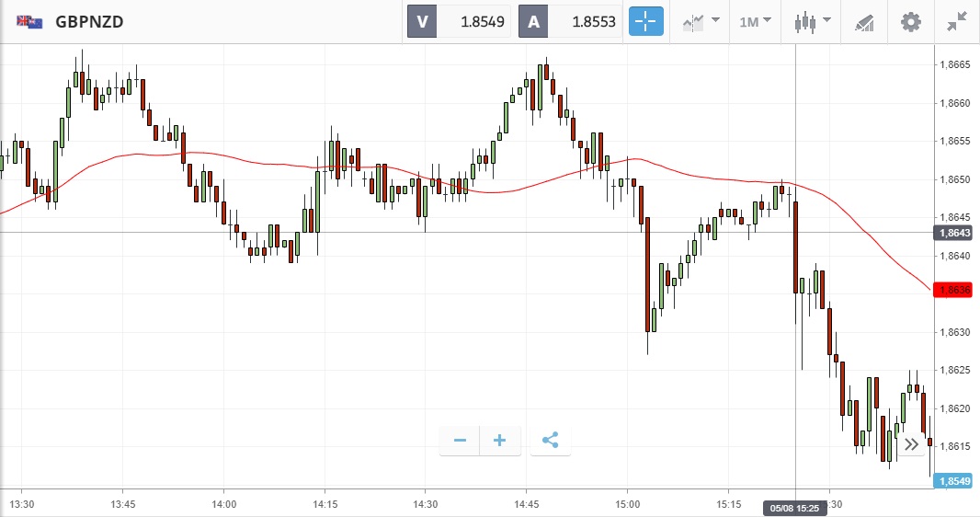980x517 pixels.
Task: Open the drawing tools icon
Action: [x=864, y=21]
